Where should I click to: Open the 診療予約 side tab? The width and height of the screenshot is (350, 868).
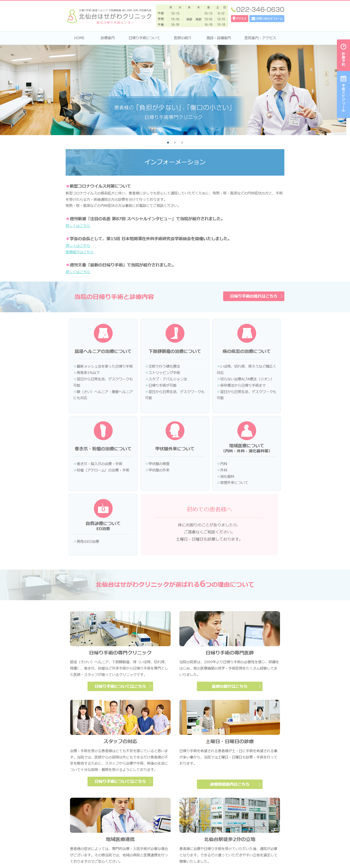coord(343,55)
